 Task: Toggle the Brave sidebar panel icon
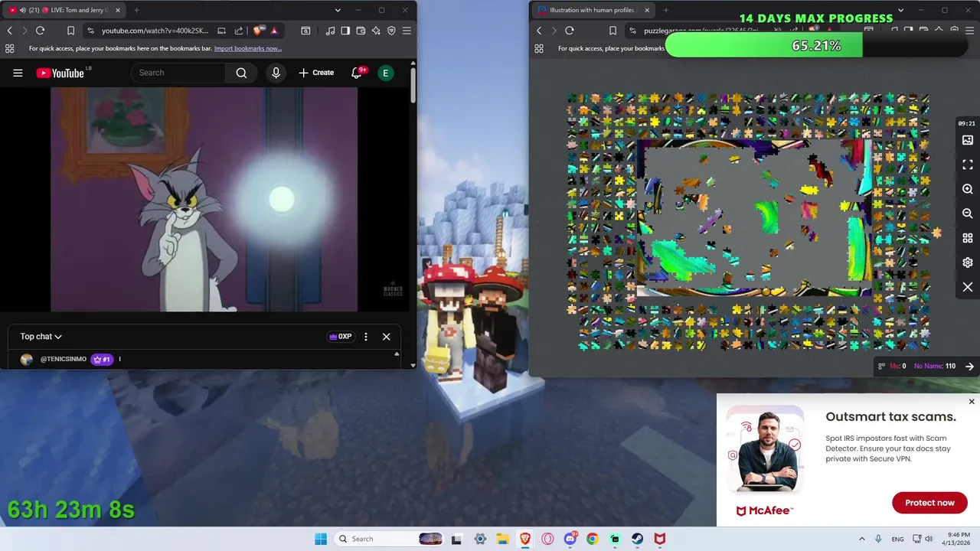pyautogui.click(x=345, y=31)
